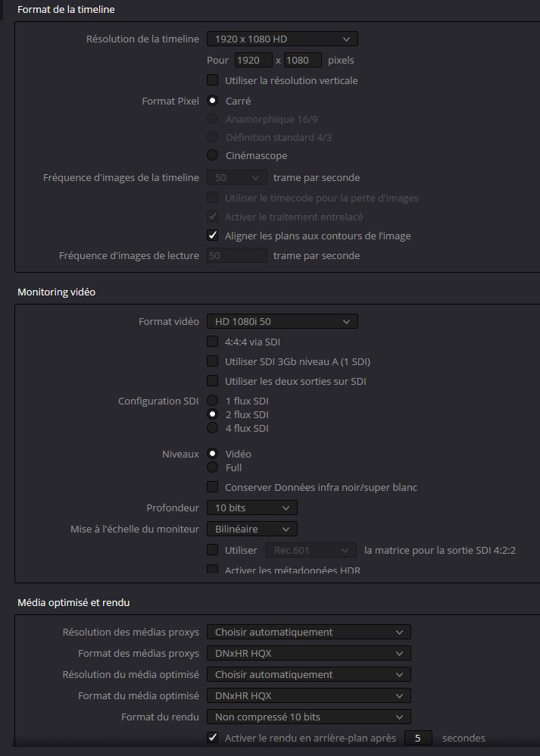The width and height of the screenshot is (540, 756).
Task: Enable Utiliser la résolution verticale checkbox
Action: pyautogui.click(x=212, y=80)
